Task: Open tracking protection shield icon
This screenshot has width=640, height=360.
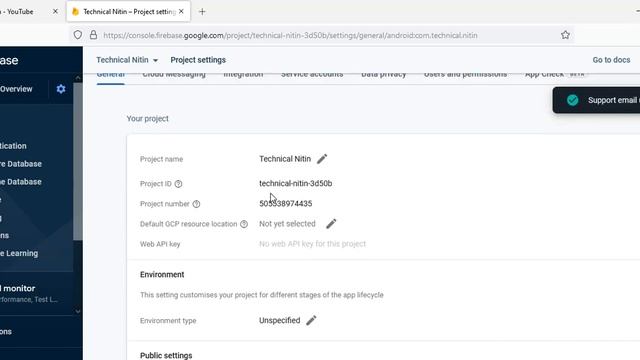Action: [x=78, y=35]
